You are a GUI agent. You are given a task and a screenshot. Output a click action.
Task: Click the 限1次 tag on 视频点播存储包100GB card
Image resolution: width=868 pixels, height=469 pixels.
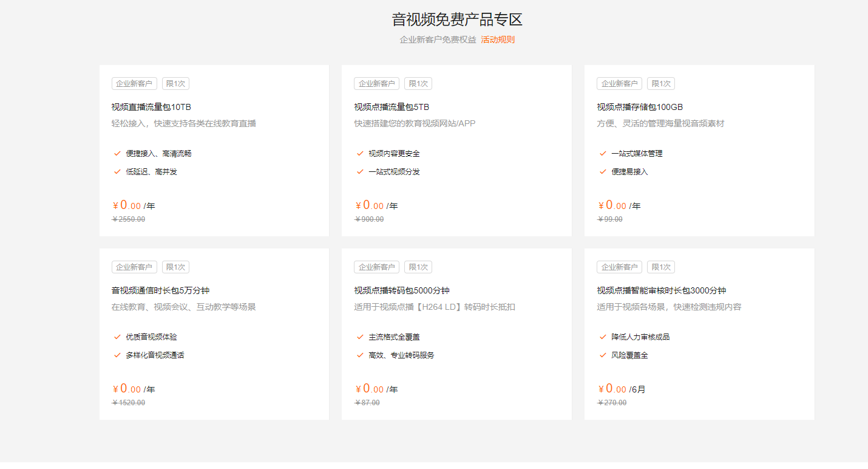(661, 84)
